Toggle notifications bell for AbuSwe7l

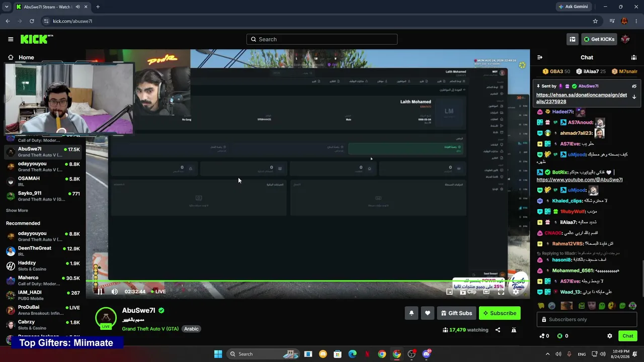click(x=412, y=313)
